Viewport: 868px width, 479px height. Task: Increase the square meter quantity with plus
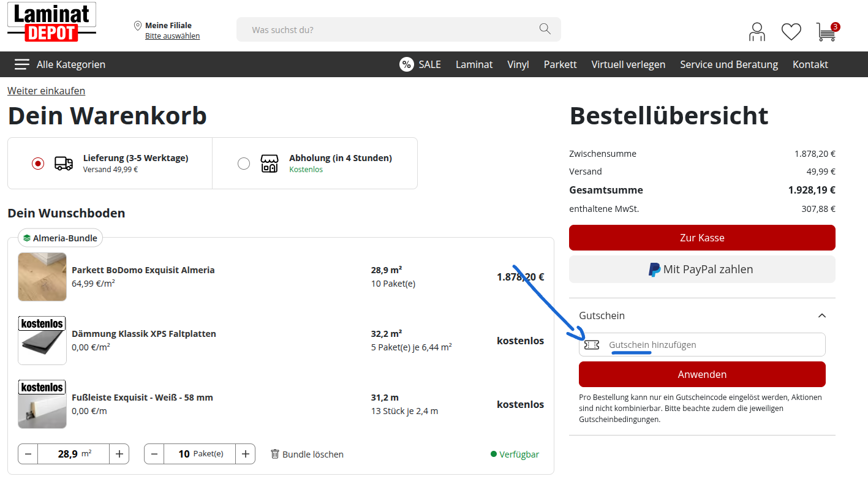click(119, 454)
